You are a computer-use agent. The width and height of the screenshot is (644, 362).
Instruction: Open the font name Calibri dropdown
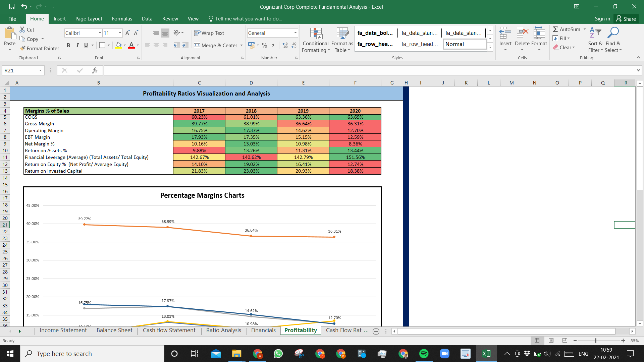100,33
